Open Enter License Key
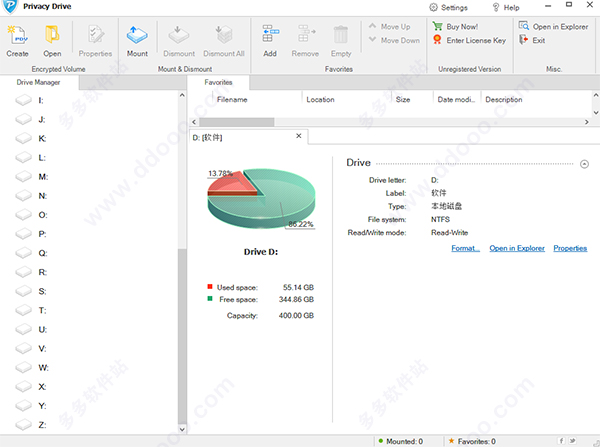The width and height of the screenshot is (600, 447). click(469, 40)
